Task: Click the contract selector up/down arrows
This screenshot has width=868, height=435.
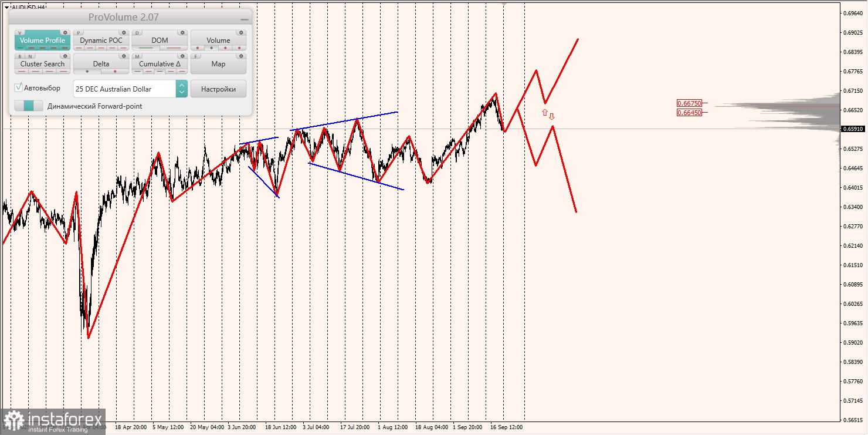Action: tap(182, 89)
